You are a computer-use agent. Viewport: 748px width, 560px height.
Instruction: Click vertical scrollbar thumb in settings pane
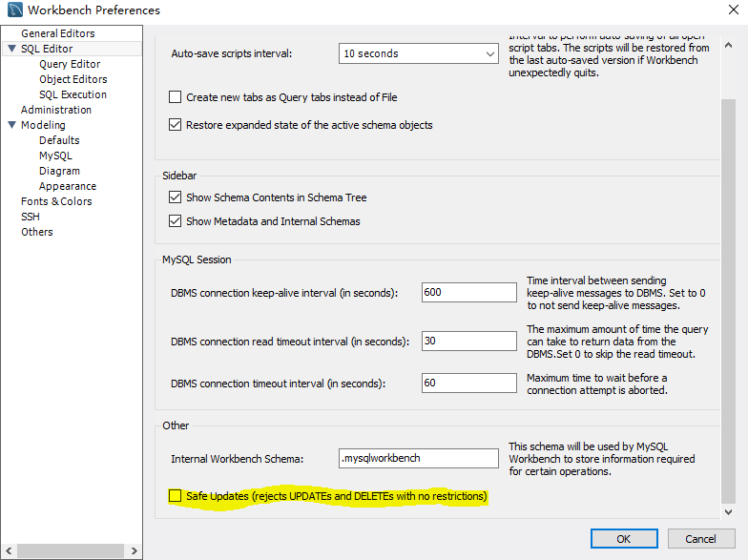click(x=728, y=301)
